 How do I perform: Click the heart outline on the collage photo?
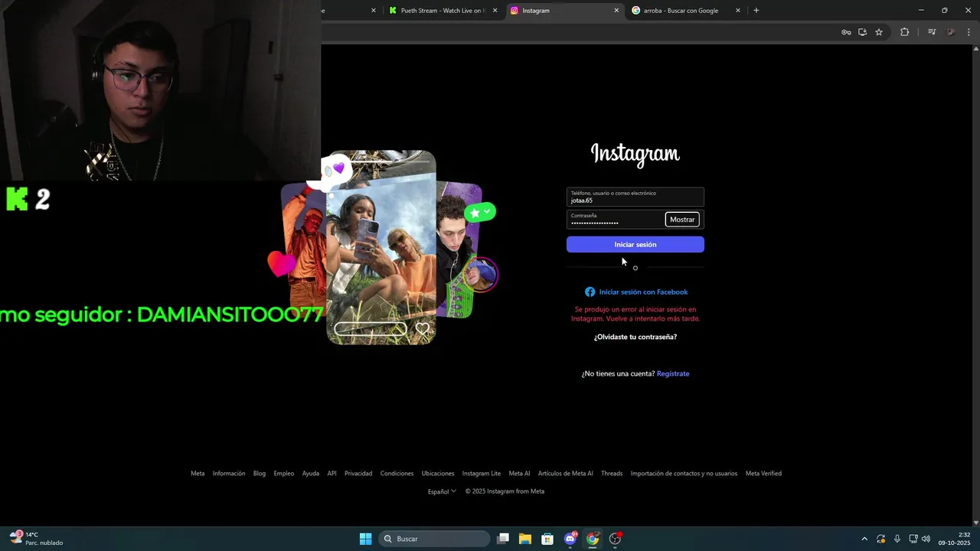click(x=423, y=329)
